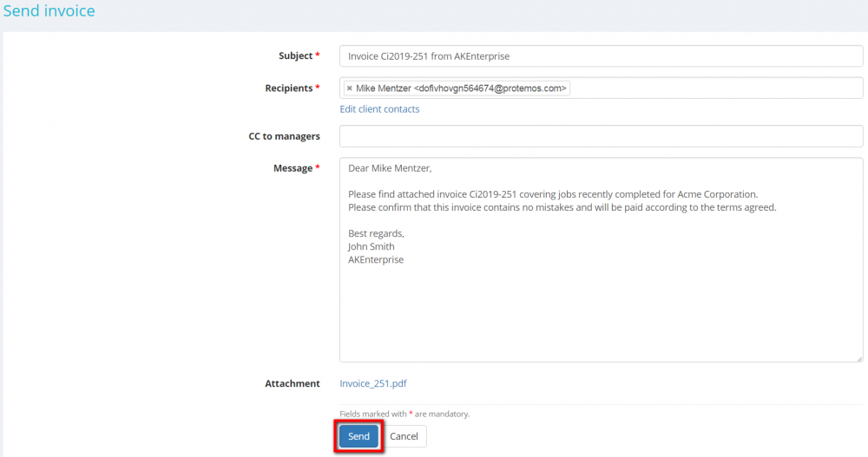Viewport: 868px width, 457px height.
Task: Click empty space in the Recipients field
Action: point(712,88)
